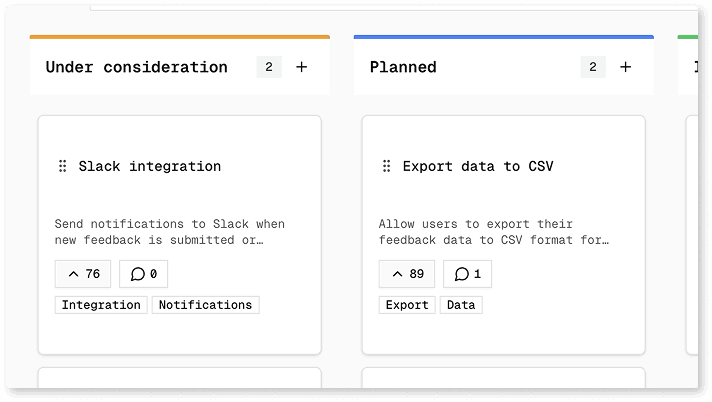The image size is (712, 402).
Task: Click plus icon in Under consideration column
Action: [302, 67]
